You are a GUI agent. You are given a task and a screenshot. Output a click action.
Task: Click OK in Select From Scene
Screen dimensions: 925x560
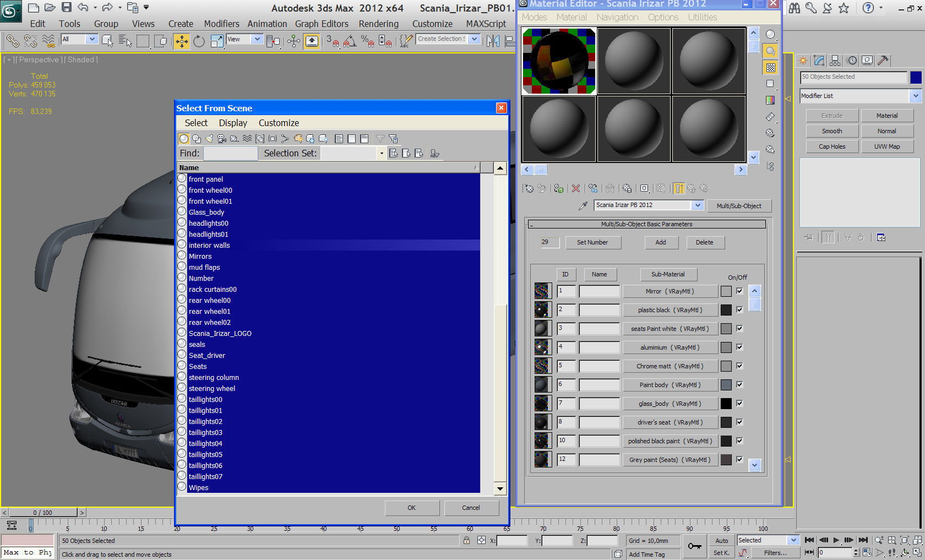[412, 508]
